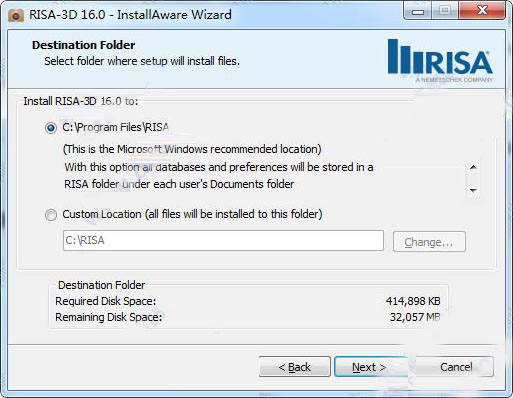Close the wizard with the X button
513x398 pixels.
tap(482, 11)
